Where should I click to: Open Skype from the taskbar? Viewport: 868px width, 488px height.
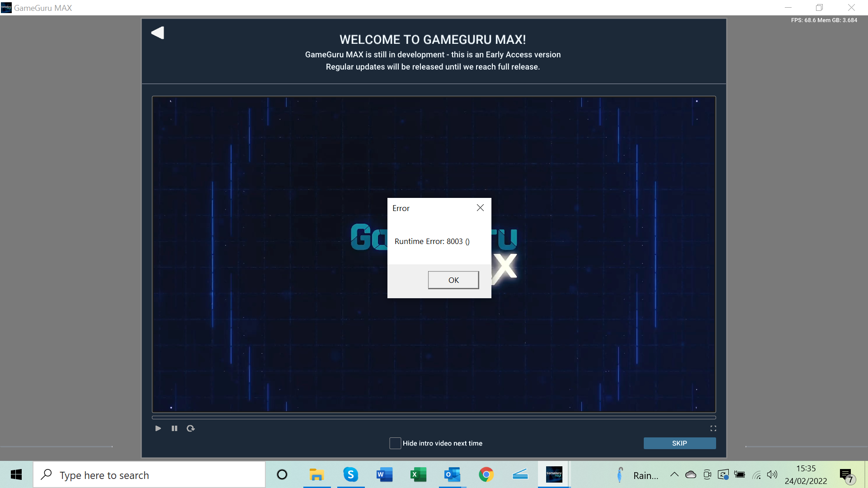pyautogui.click(x=350, y=474)
